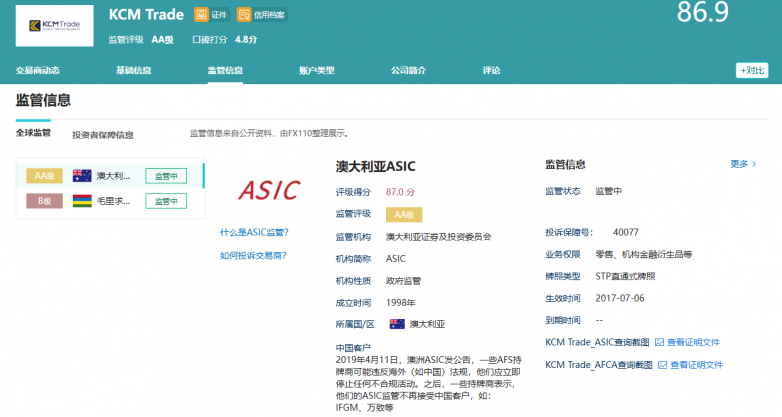Viewport: 782px width, 417px height.
Task: Click 监管中 status badge for 毛里求斯
Action: pos(166,201)
